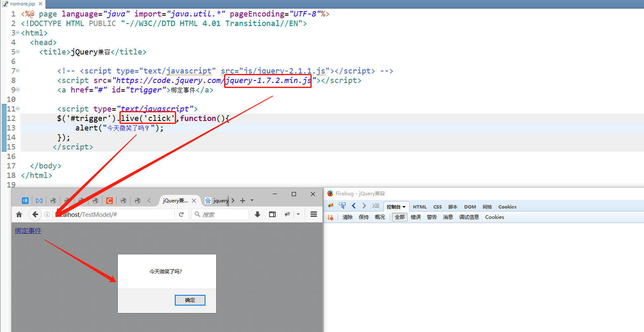The height and width of the screenshot is (332, 644).
Task: Toggle the Firebug command line icon
Action: [x=375, y=206]
